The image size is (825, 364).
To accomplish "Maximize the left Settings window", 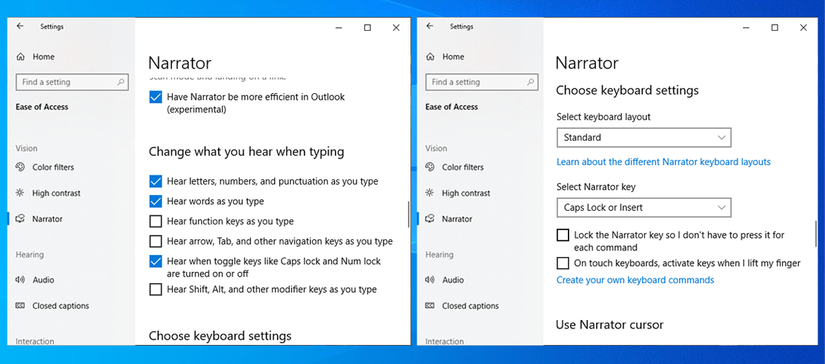I will pos(367,28).
